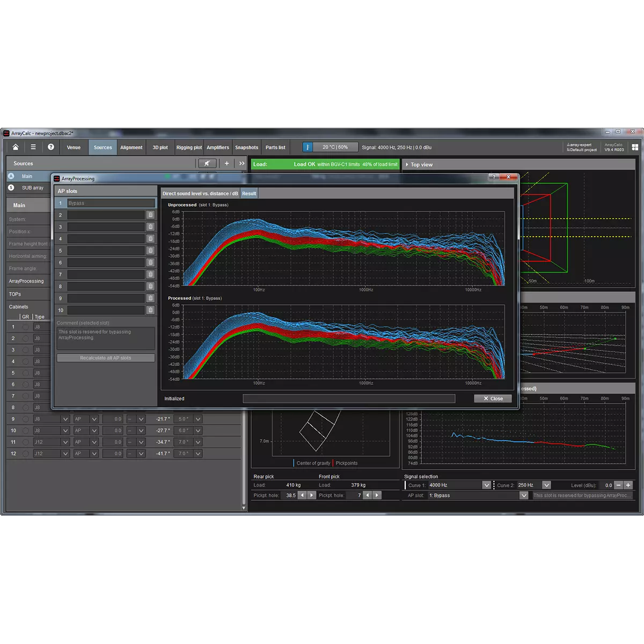This screenshot has width=644, height=644.
Task: Open the hamburger menu icon
Action: 33,147
